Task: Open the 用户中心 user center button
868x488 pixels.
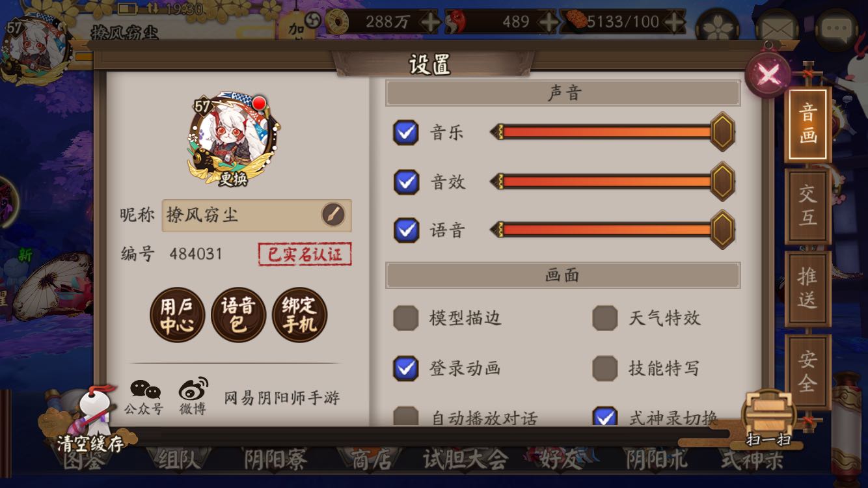Action: point(177,316)
